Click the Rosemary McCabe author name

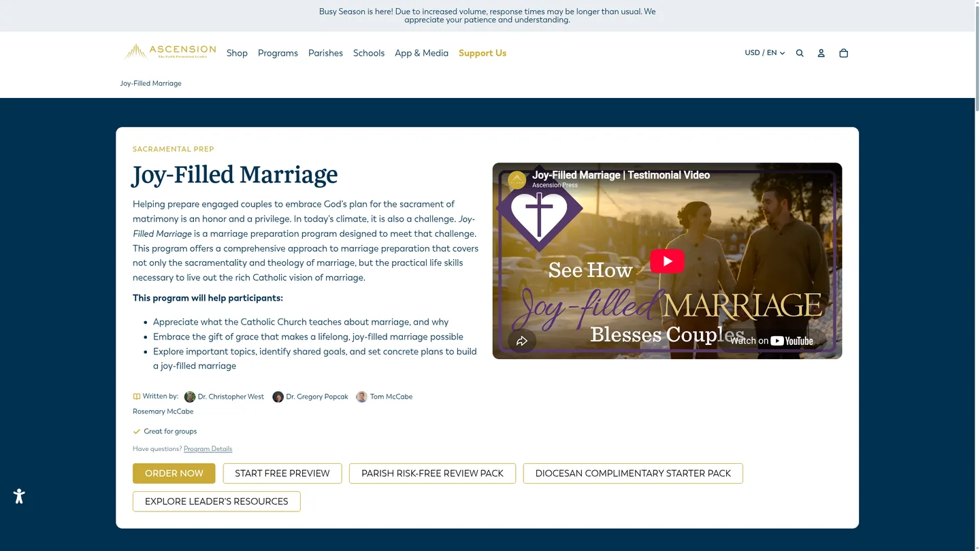(163, 412)
